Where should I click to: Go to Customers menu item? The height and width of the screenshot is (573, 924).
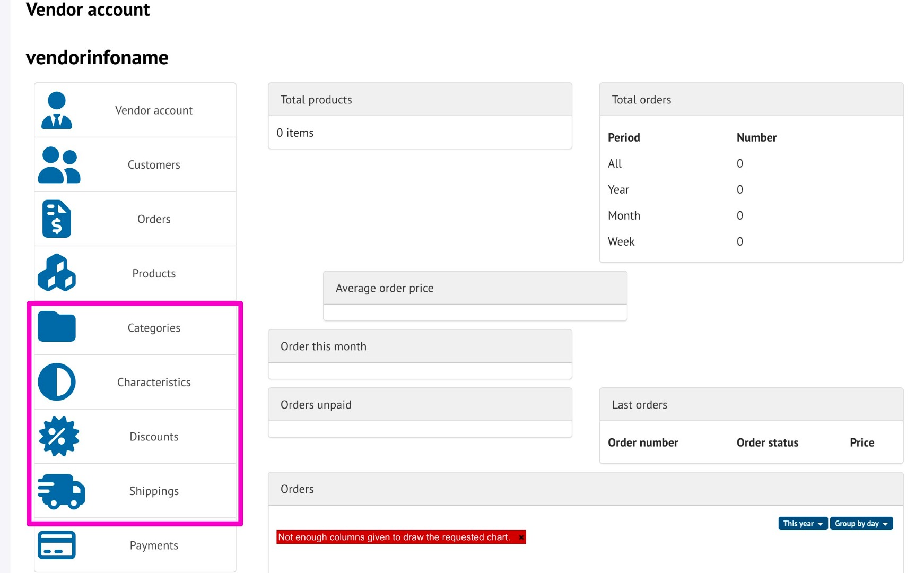[x=154, y=165]
